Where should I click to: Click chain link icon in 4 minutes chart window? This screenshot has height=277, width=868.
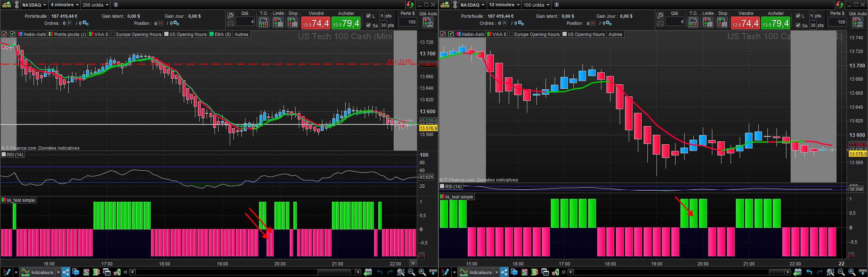17,5
